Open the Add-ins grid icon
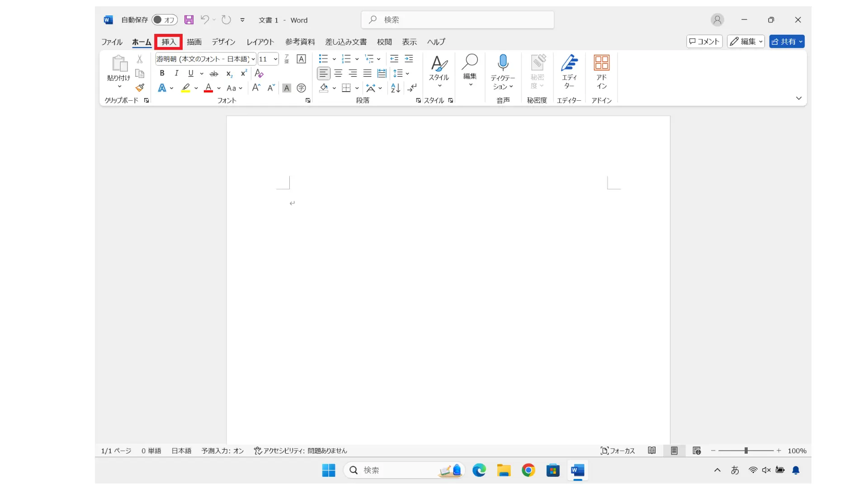 (x=601, y=63)
